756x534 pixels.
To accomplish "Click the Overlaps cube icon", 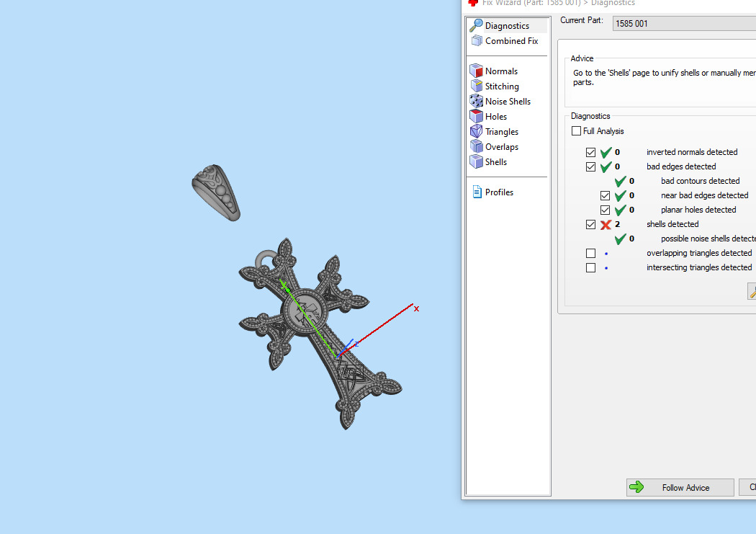I will coord(476,146).
